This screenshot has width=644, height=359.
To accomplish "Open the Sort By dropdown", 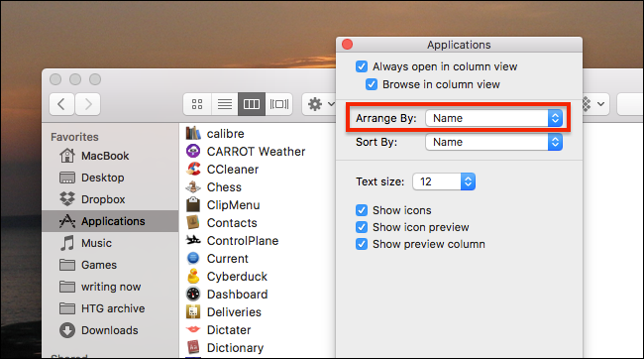I will tap(494, 142).
